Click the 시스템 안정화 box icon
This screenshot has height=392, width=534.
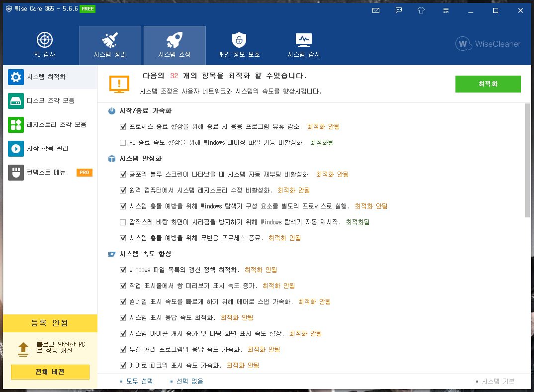(x=112, y=159)
